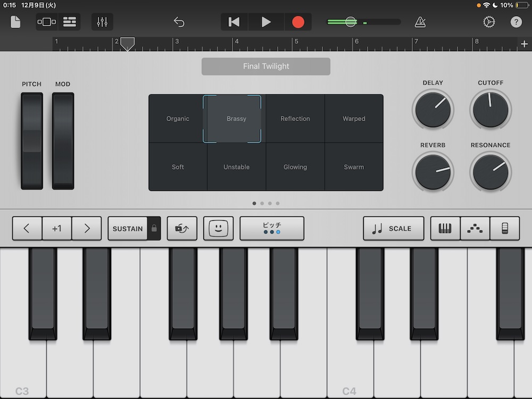Add a song section with plus
Screen dimensions: 532x399
tap(524, 44)
